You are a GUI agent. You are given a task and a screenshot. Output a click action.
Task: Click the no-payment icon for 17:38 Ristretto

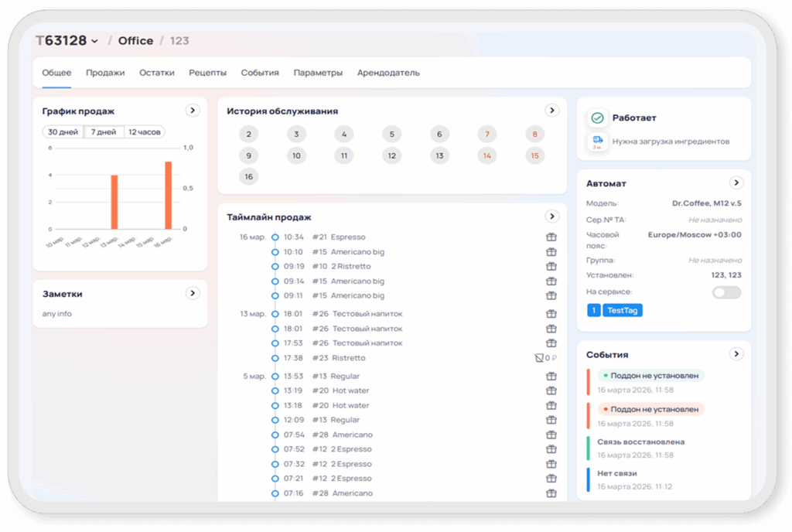pos(539,358)
